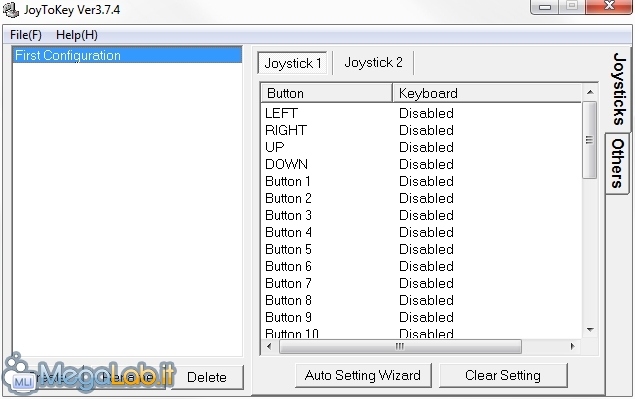Select the RIGHT row
Screen dimensions: 635x399
[421, 130]
